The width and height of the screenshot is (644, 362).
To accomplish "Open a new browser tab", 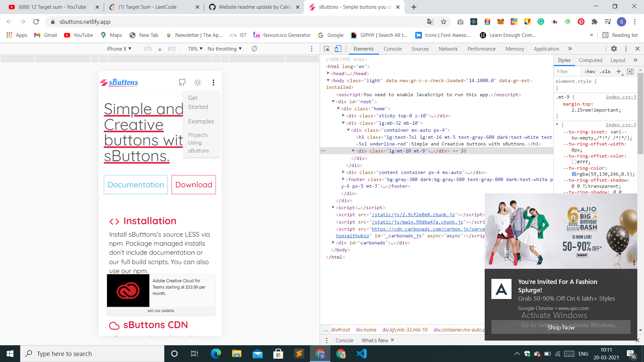I will (x=414, y=7).
